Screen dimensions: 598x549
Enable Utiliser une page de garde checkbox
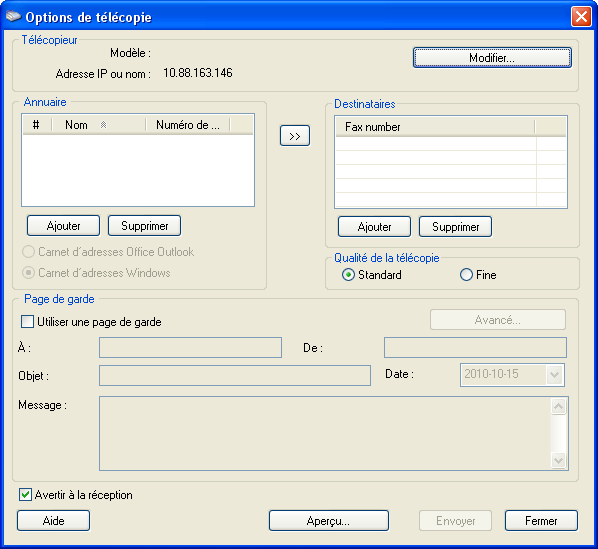[27, 321]
